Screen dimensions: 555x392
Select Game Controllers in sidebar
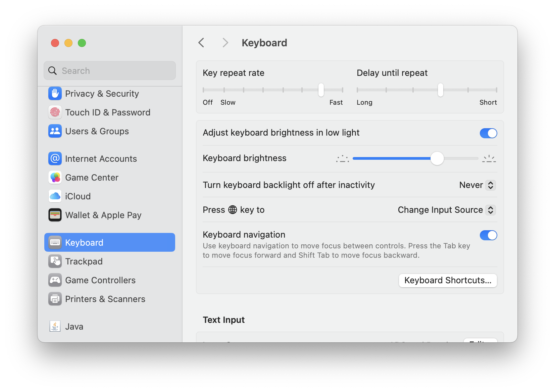(110, 280)
